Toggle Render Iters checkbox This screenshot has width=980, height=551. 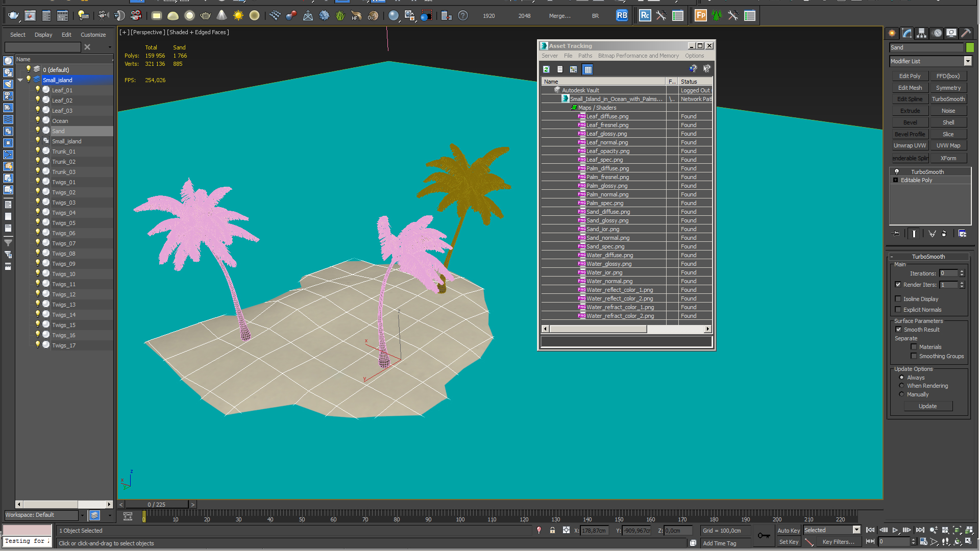coord(898,285)
